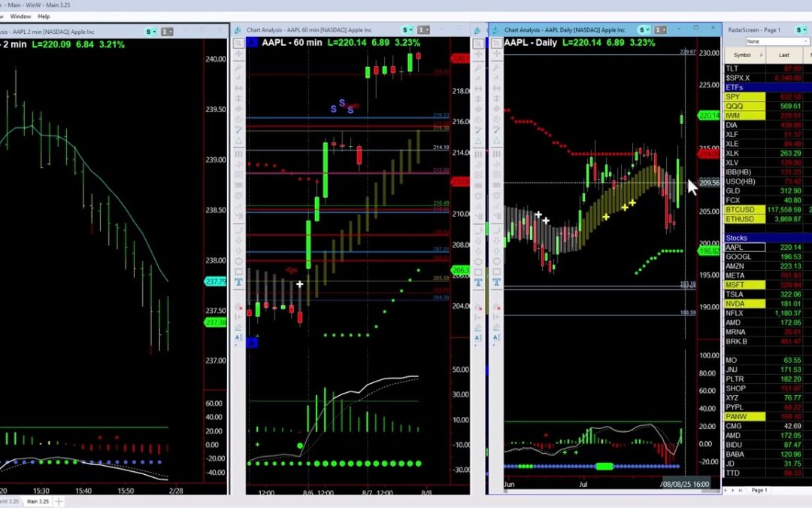Open the interval link dropdown on Daily chart

[x=660, y=30]
